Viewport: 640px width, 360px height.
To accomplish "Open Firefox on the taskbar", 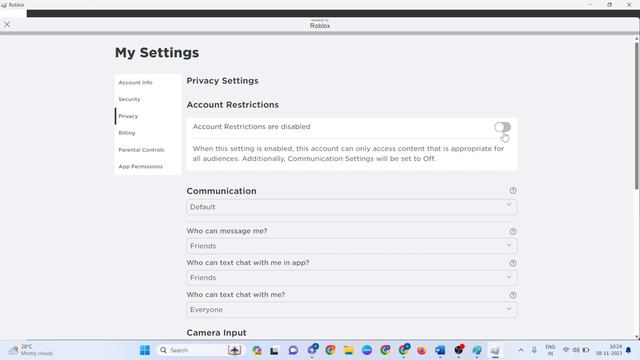I will click(x=421, y=350).
